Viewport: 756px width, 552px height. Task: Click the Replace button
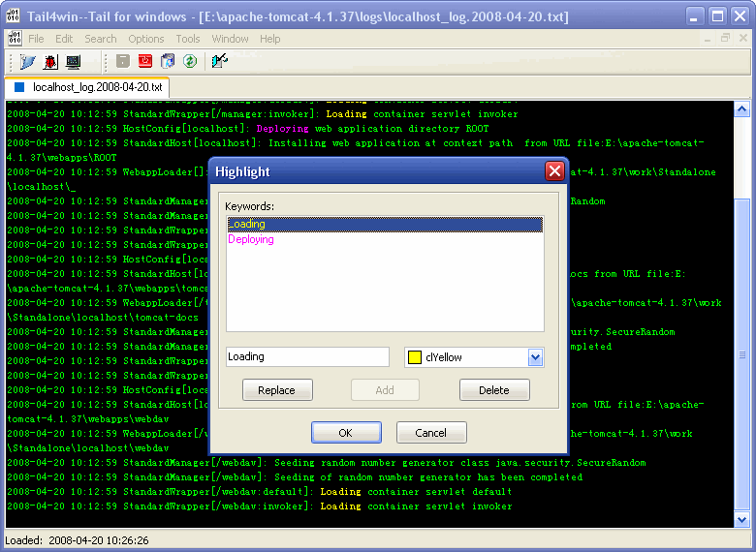277,390
